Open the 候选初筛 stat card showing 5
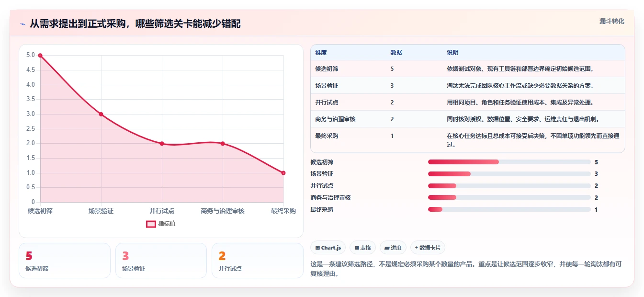 point(65,261)
